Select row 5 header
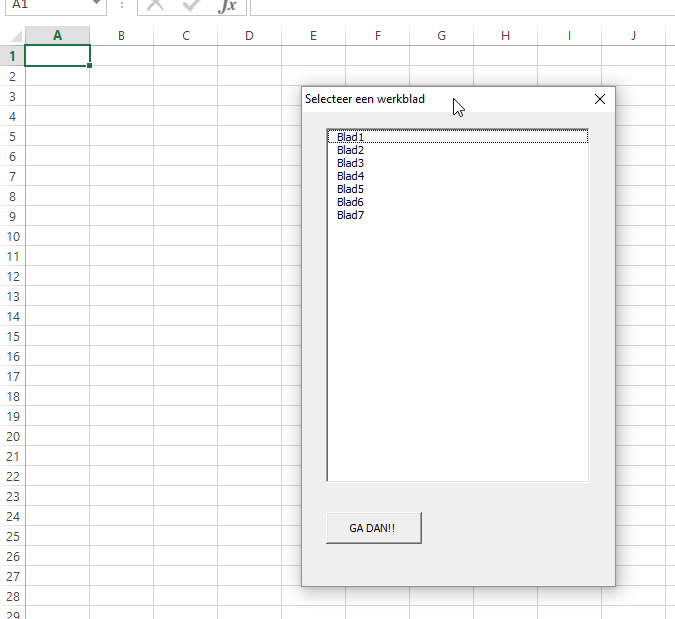675x619 pixels. (12, 136)
